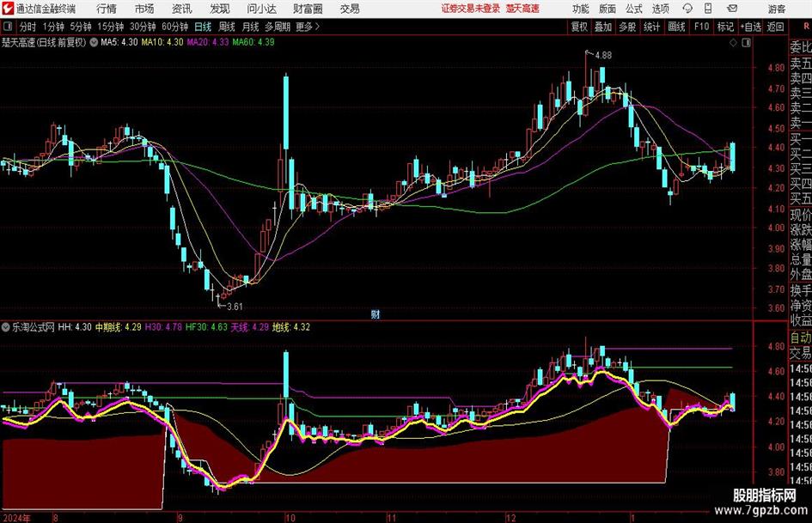Switch to the 5分钟 period tab
The image size is (812, 523).
80,27
